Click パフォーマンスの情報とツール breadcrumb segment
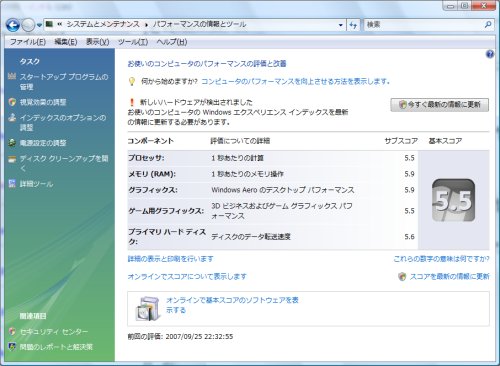This screenshot has width=500, height=366. pos(200,24)
